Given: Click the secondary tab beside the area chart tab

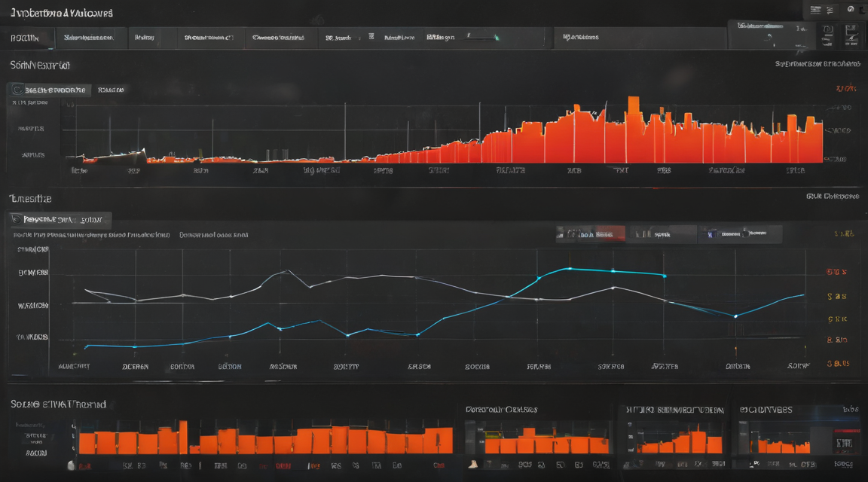Looking at the screenshot, I should click(111, 90).
